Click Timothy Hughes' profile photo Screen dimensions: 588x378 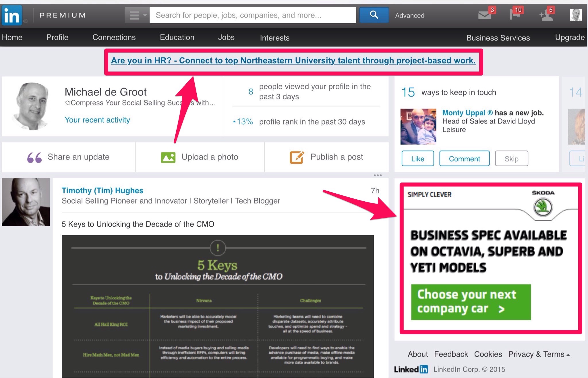(26, 202)
